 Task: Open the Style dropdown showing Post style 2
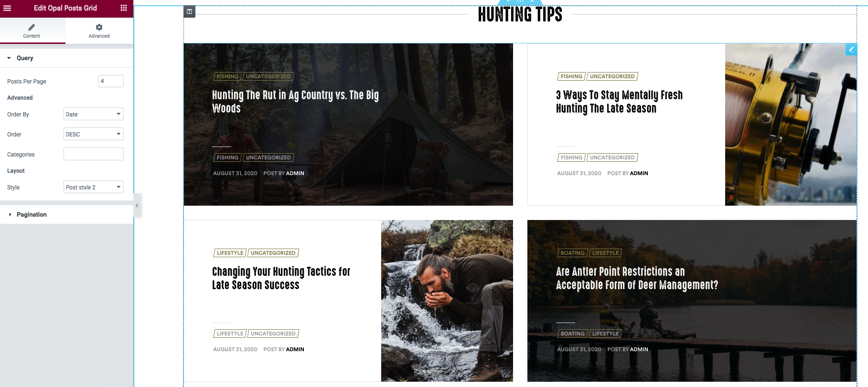(94, 187)
